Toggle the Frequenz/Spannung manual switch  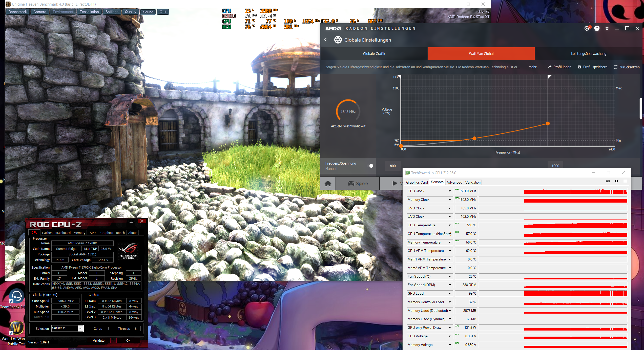click(x=370, y=166)
